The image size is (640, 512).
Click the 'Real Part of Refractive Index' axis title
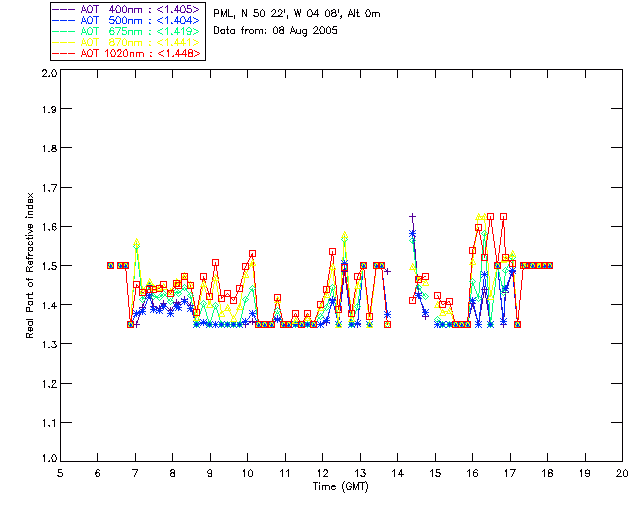click(29, 265)
